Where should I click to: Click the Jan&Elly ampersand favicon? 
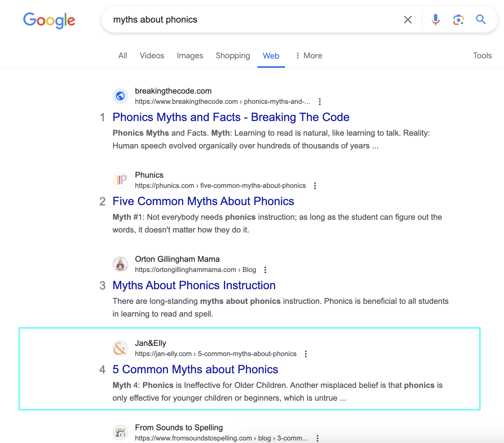tap(120, 348)
